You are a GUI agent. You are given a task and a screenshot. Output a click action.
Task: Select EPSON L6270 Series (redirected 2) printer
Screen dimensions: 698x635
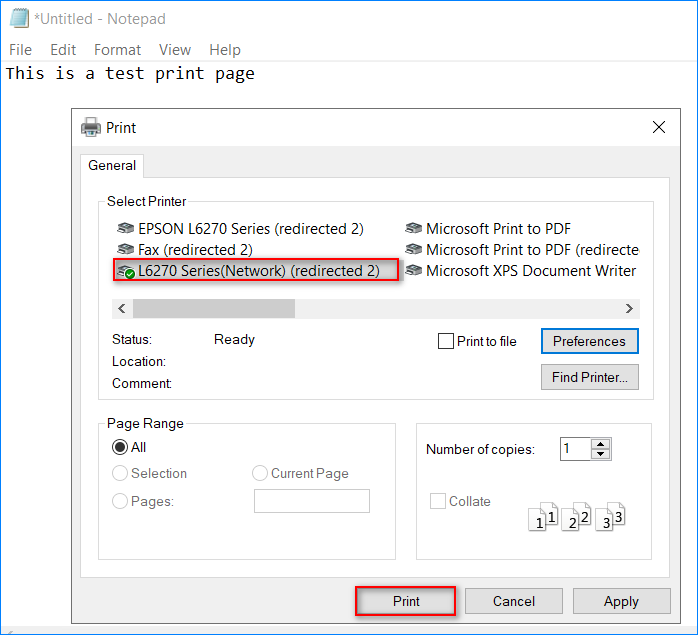coord(251,228)
